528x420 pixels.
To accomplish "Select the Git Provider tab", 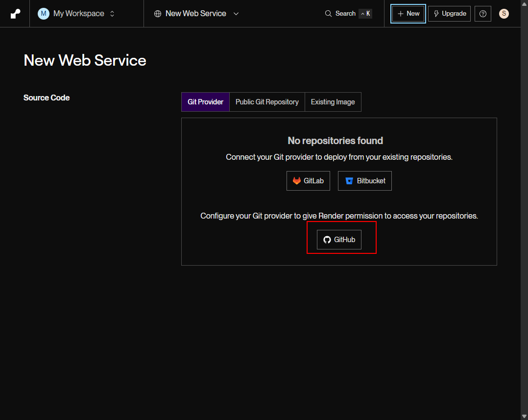I will point(205,102).
